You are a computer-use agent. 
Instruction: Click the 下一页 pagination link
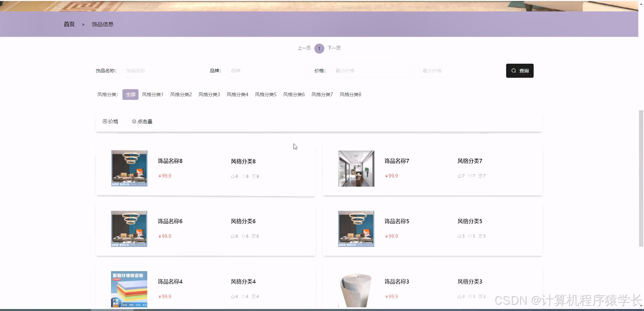point(334,48)
